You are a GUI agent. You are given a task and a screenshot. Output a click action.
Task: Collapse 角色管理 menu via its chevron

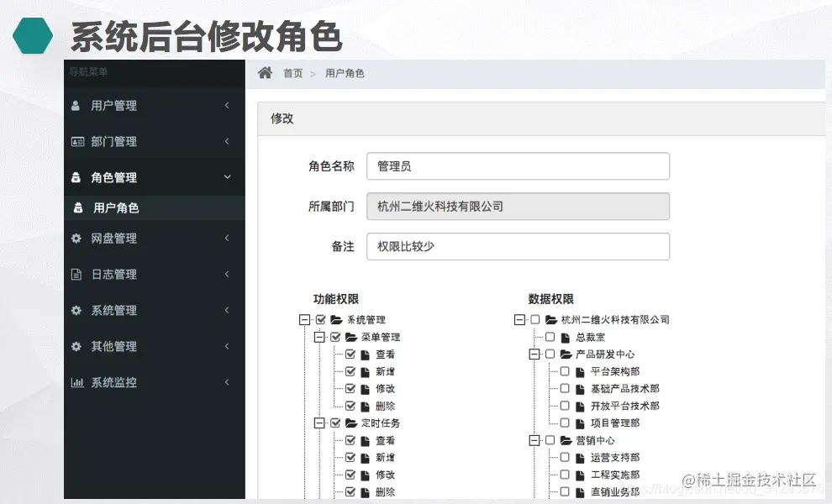coord(227,176)
